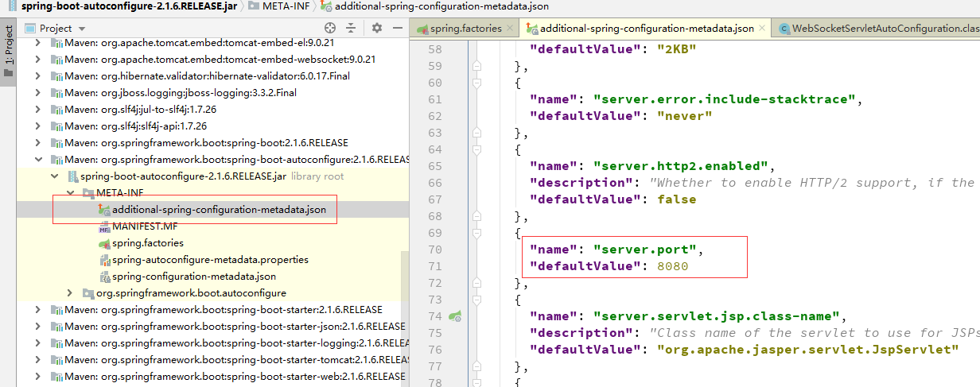Expand org.springframework.boot.autoconfigure package
This screenshot has width=980, height=387.
coord(70,293)
